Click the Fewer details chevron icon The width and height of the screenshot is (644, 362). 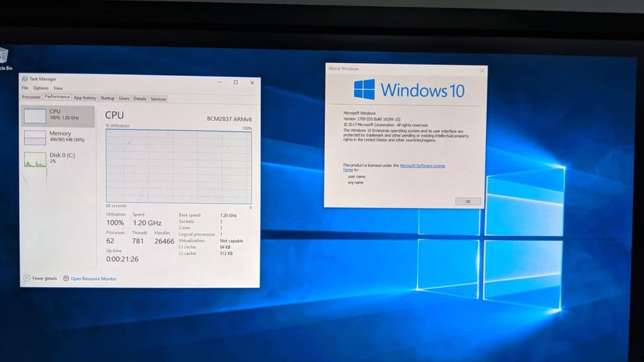click(27, 278)
